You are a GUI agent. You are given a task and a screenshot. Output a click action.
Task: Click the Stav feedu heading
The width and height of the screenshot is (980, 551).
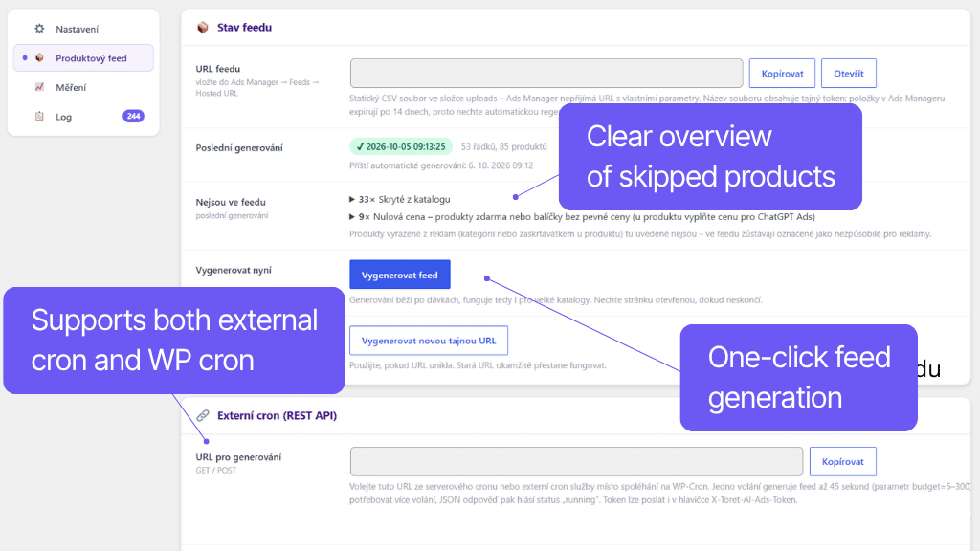pos(244,28)
